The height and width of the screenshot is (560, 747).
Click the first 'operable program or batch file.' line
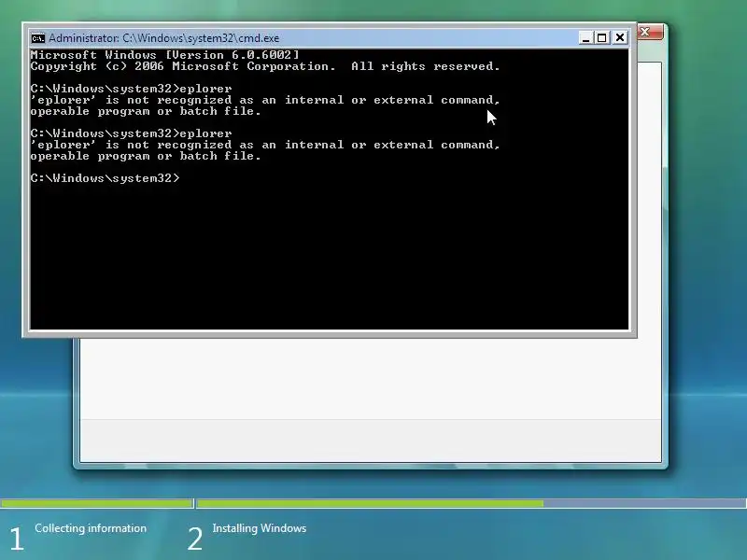coord(146,111)
